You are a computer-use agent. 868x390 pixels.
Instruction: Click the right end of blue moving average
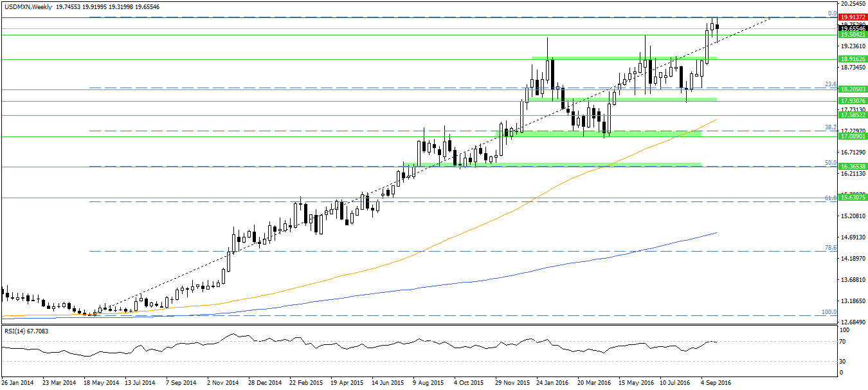716,233
